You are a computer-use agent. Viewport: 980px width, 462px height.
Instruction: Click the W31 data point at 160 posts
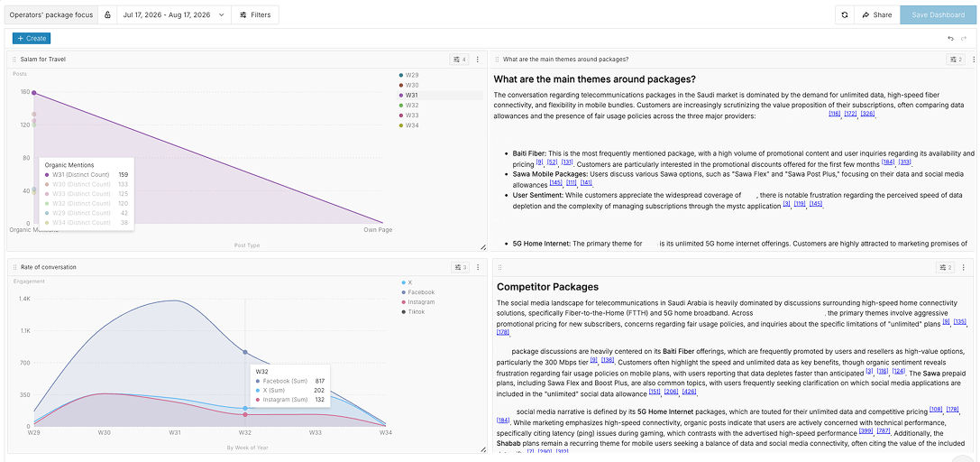point(33,93)
